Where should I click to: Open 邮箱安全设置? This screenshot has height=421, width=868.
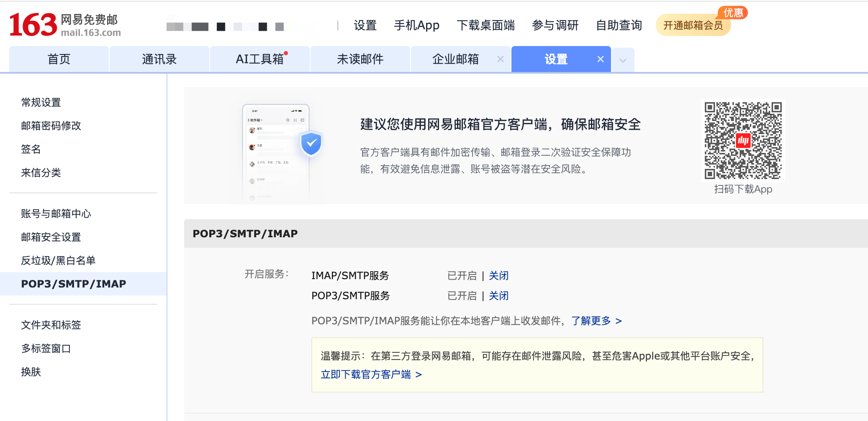(x=51, y=237)
